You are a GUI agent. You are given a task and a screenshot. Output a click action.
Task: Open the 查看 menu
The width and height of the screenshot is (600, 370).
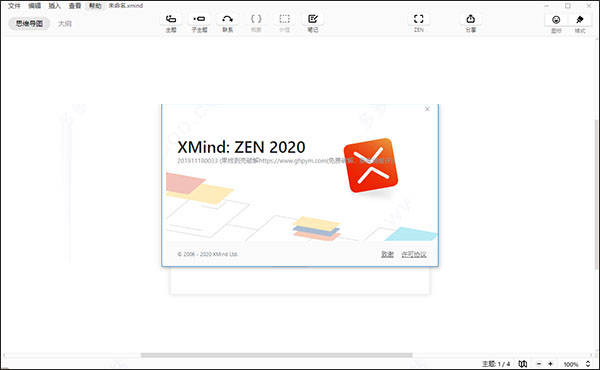click(75, 6)
